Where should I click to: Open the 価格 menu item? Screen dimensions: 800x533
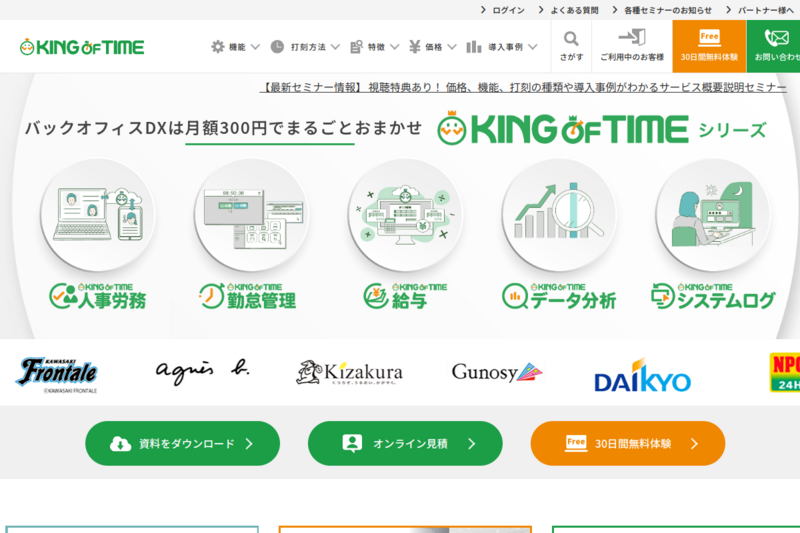[x=433, y=47]
